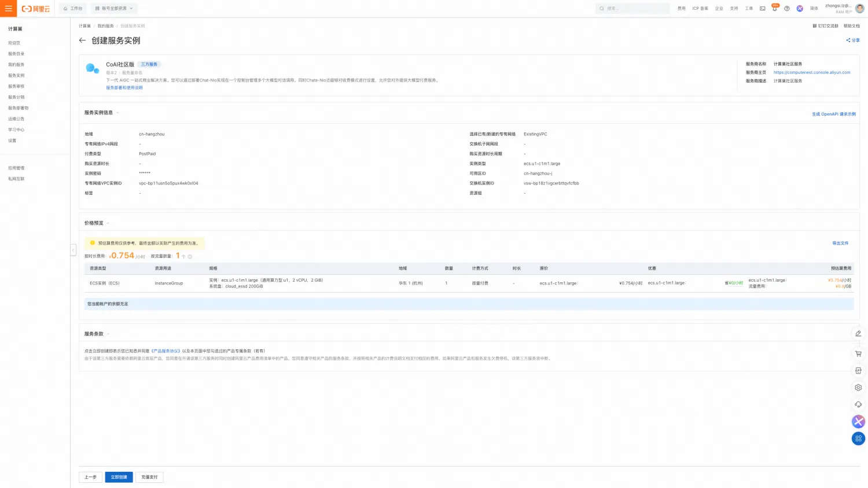Open 服务部署和使用说明 link
Image resolution: width=868 pixels, height=488 pixels.
pos(124,88)
